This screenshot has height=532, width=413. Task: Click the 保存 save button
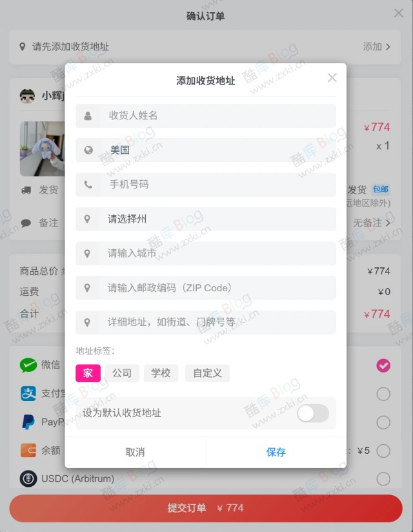pyautogui.click(x=276, y=453)
